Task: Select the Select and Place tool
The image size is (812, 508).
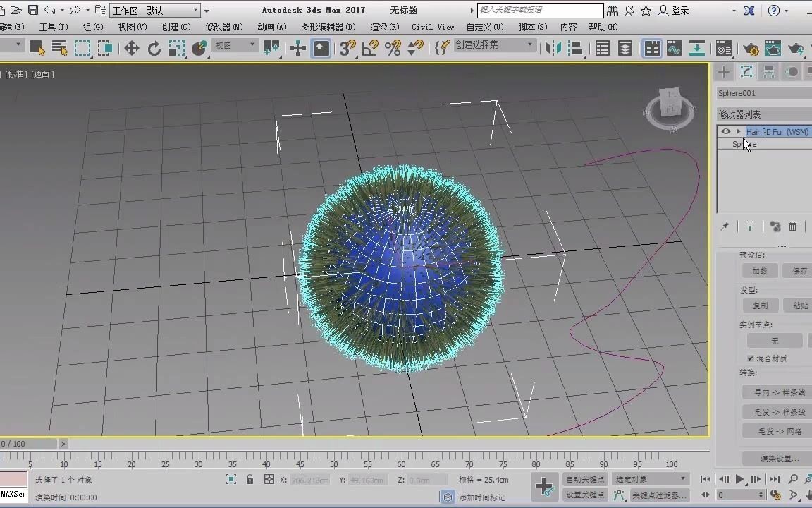Action: 199,48
